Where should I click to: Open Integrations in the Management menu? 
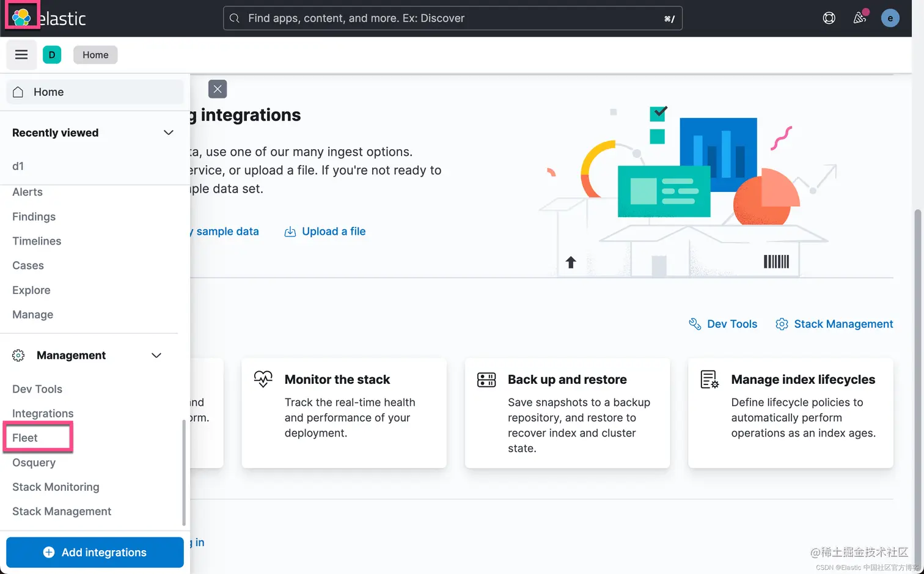tap(43, 414)
